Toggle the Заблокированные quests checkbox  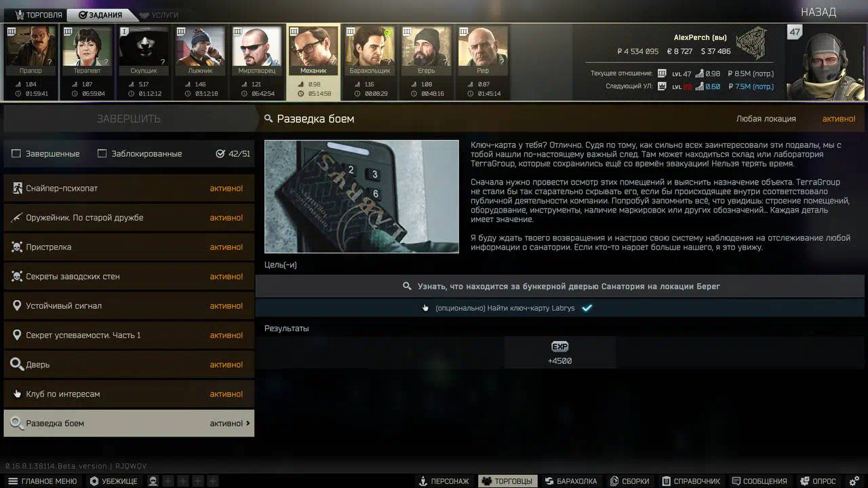(x=102, y=154)
